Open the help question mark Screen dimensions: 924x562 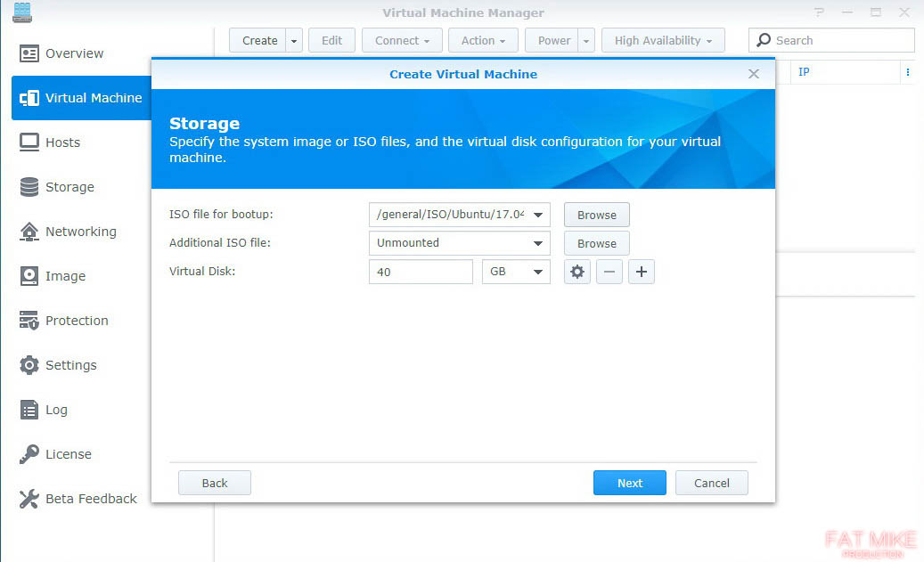[819, 12]
